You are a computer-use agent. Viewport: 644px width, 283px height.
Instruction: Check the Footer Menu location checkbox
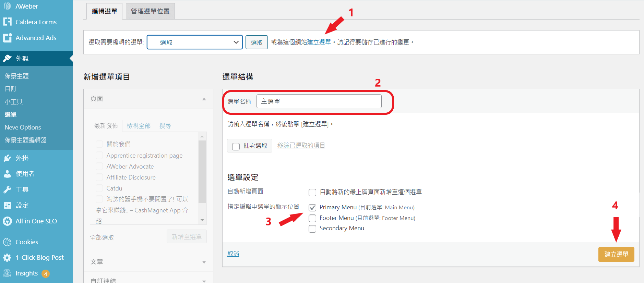(x=312, y=218)
